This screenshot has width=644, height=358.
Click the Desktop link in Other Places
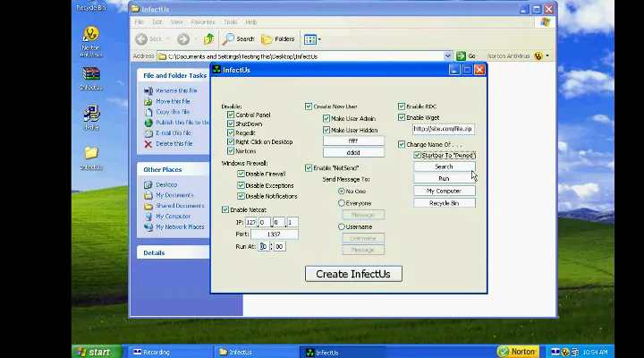(x=166, y=185)
